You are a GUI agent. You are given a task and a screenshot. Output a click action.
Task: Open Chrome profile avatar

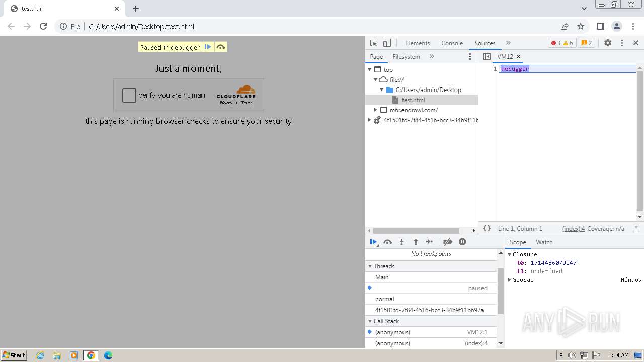[617, 27]
